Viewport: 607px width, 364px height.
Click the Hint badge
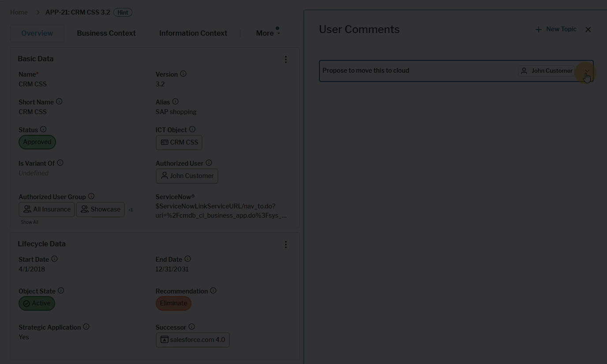[123, 12]
